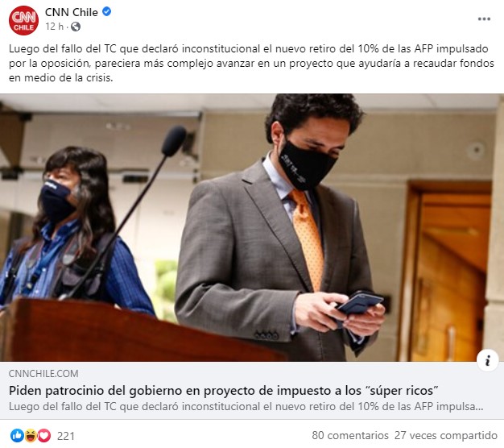This screenshot has width=504, height=448.
Task: Click the public globe privacy icon
Action: pyautogui.click(x=76, y=27)
